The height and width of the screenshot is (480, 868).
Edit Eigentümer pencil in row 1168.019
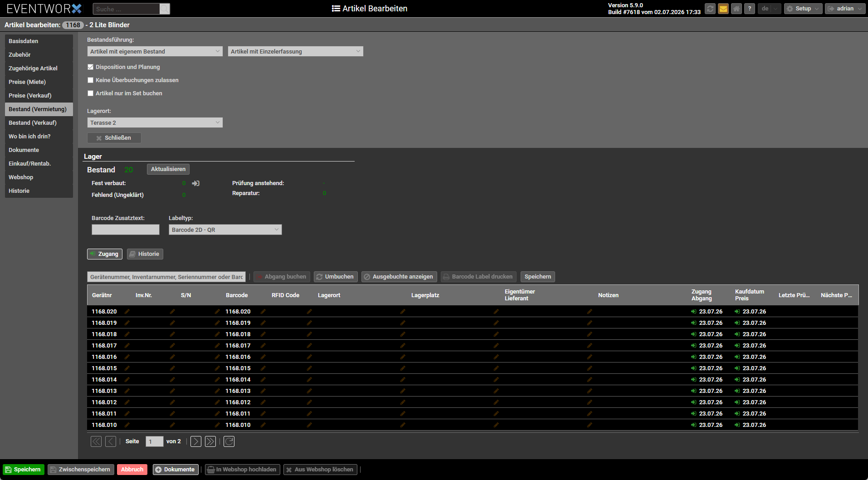590,323
